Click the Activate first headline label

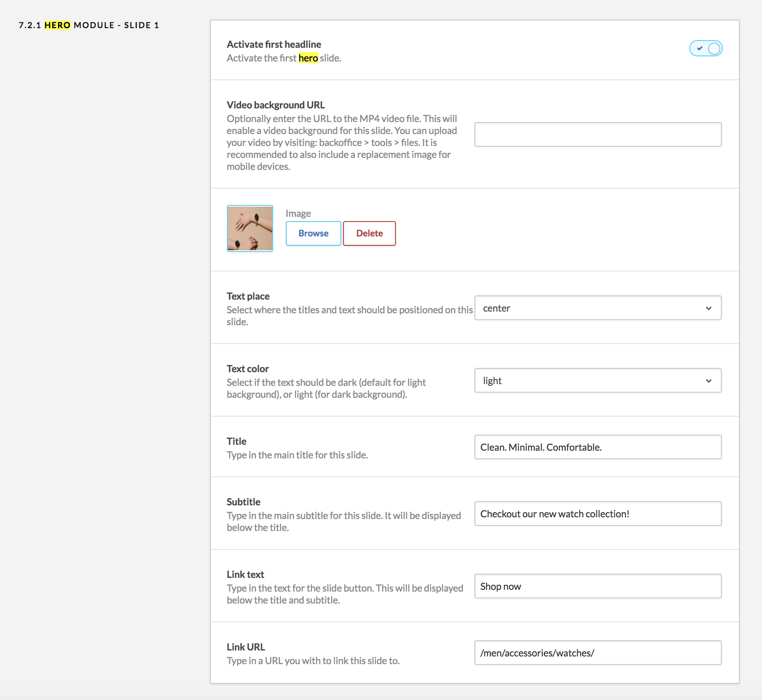[x=274, y=44]
